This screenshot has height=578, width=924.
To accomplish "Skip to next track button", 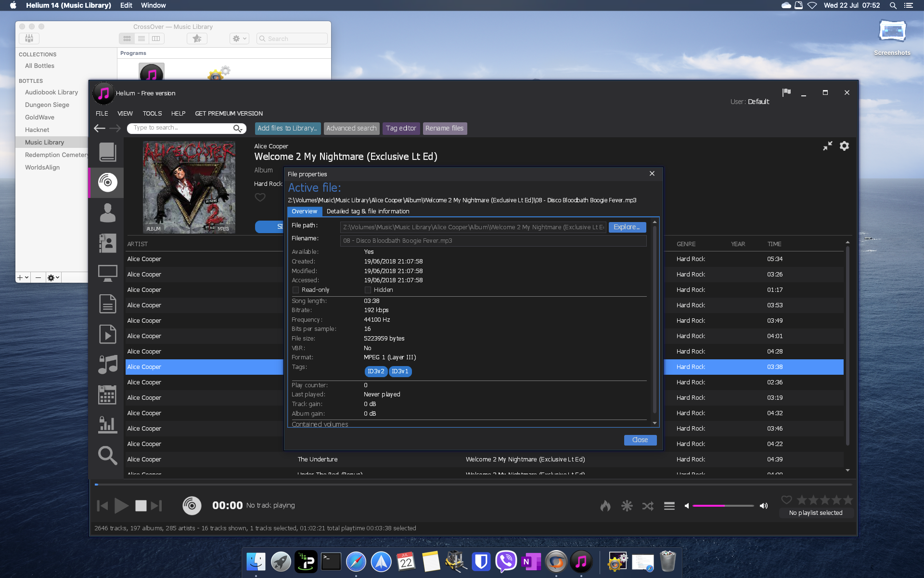I will [x=156, y=506].
